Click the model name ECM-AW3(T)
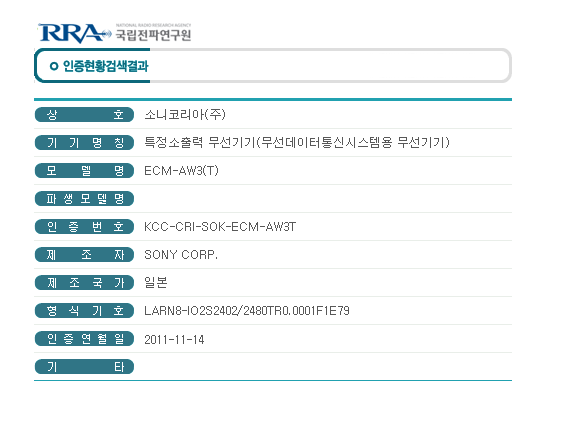Viewport: 564px width, 435px height. pyautogui.click(x=181, y=171)
